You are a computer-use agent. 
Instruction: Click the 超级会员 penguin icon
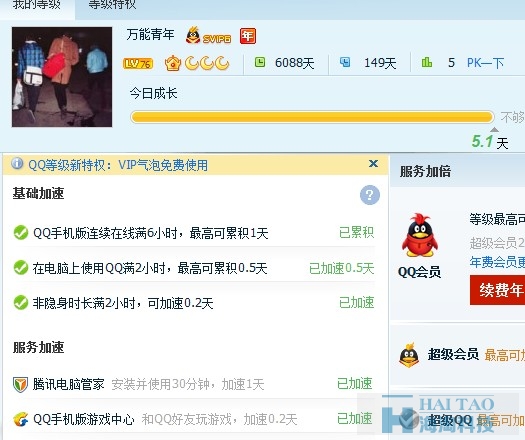click(409, 355)
